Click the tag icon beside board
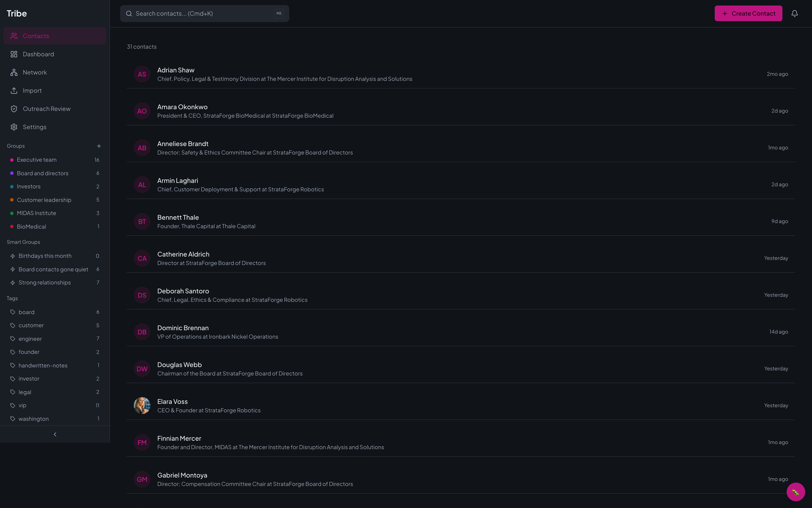 pyautogui.click(x=13, y=312)
